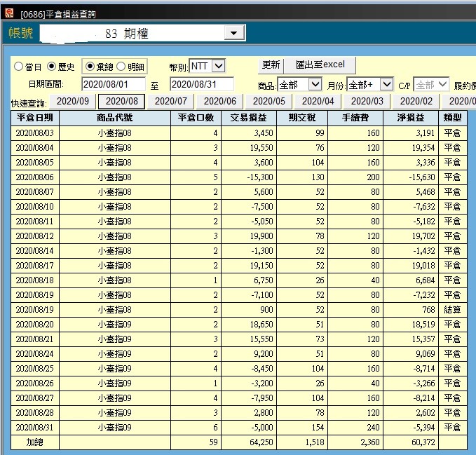The width and height of the screenshot is (476, 455).
Task: Select the 2020/08/27 date cell
Action: coord(35,398)
